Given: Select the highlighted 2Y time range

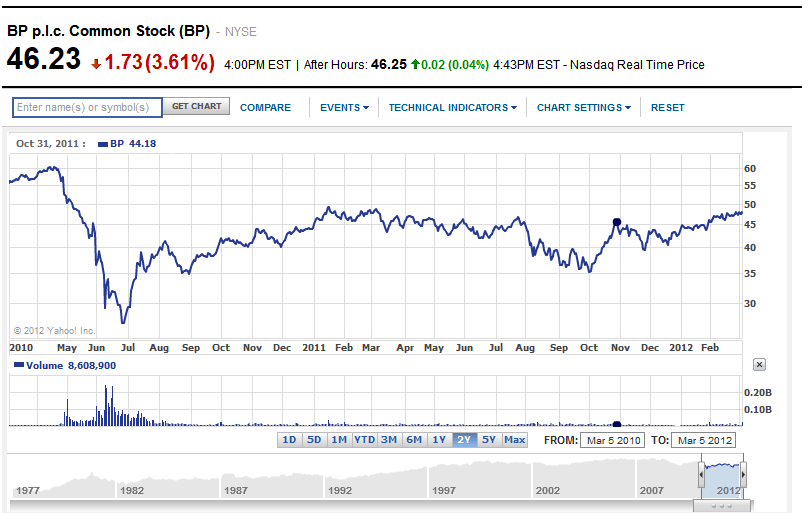Looking at the screenshot, I should tap(464, 440).
